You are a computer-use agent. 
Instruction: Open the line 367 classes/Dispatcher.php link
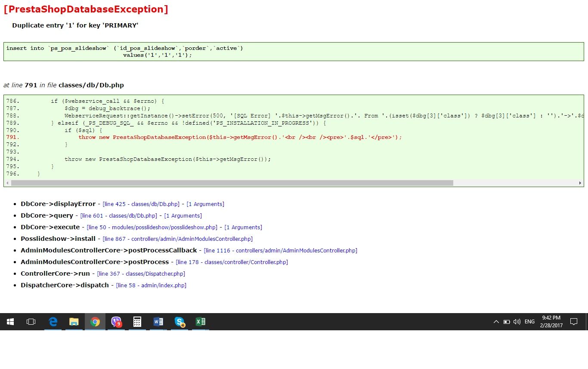pyautogui.click(x=141, y=274)
